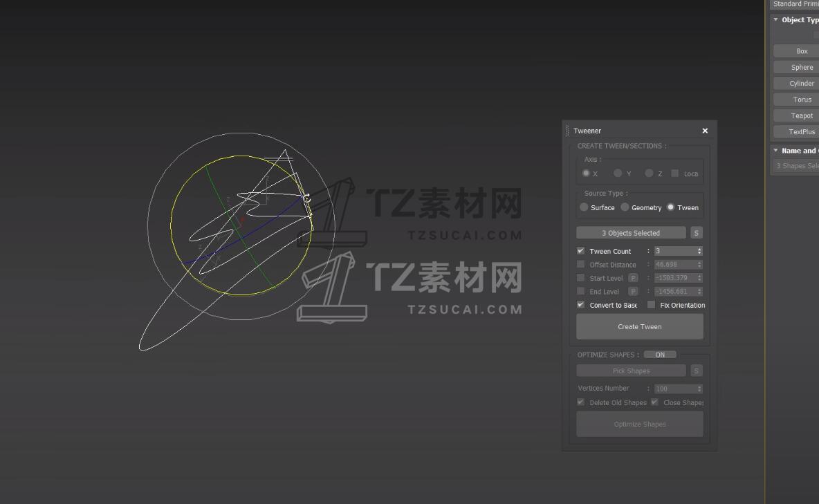Click the P button next to Start Level
Screen dimensions: 819x504
click(x=633, y=278)
